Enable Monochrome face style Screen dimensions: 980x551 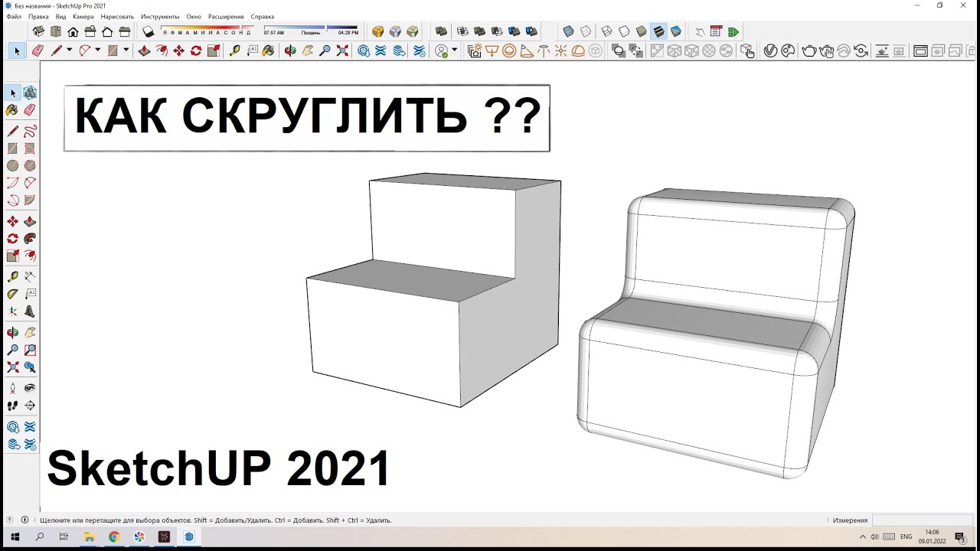pyautogui.click(x=675, y=31)
